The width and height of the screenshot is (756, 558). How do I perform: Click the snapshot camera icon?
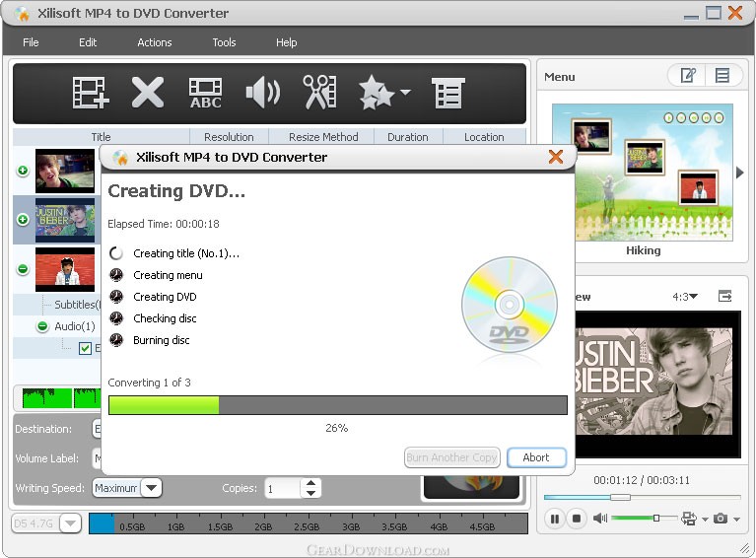[721, 519]
